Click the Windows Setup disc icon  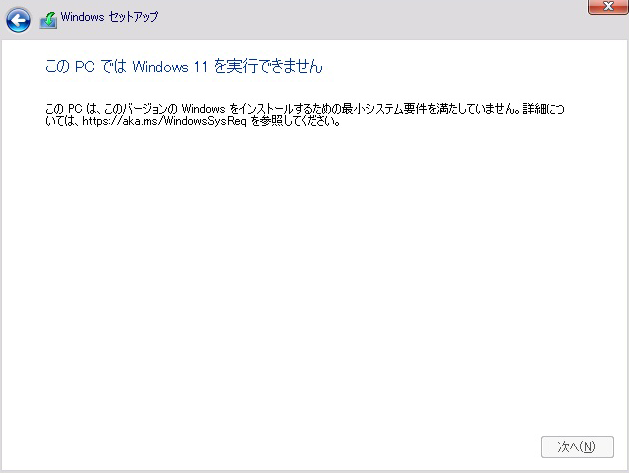pos(48,19)
